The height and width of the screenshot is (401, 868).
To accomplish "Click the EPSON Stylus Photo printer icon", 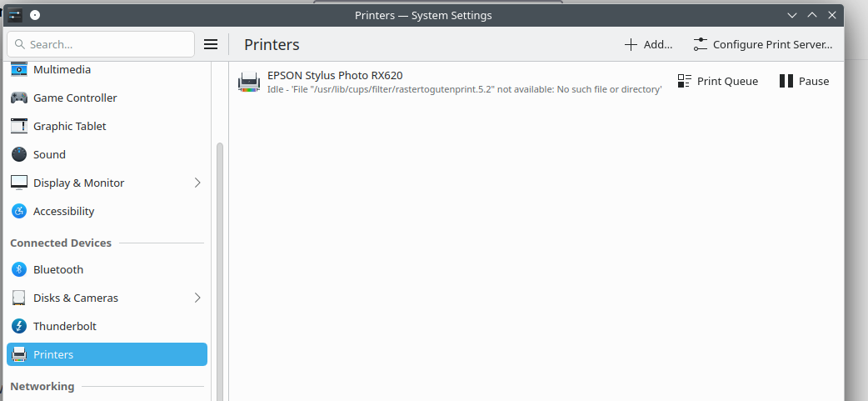I will pyautogui.click(x=249, y=82).
